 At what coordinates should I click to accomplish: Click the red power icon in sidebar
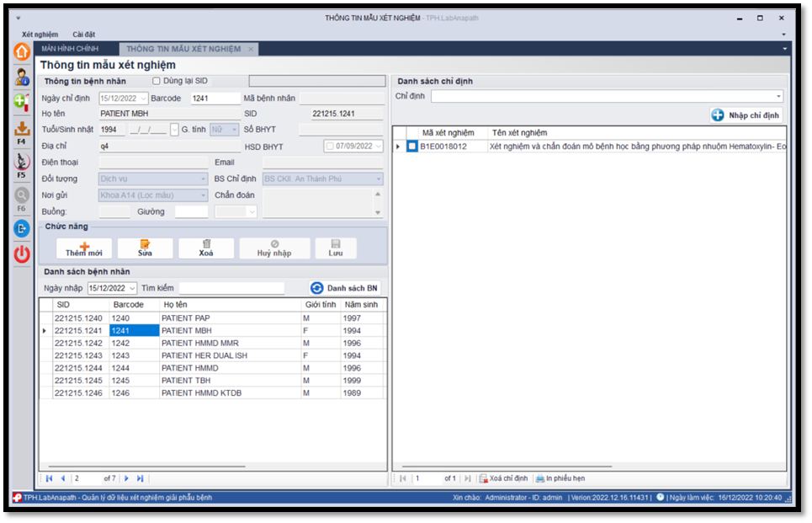(x=22, y=254)
